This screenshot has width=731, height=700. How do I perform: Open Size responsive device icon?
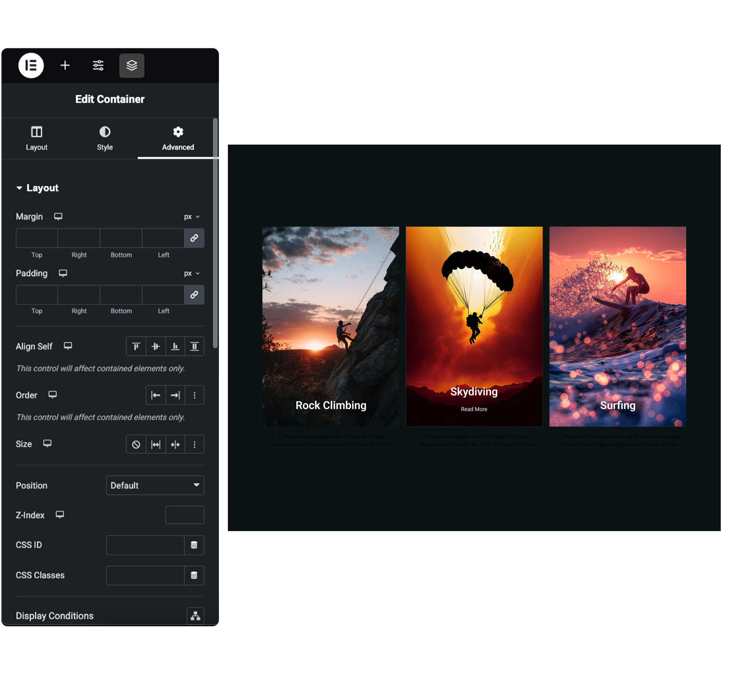click(x=47, y=443)
